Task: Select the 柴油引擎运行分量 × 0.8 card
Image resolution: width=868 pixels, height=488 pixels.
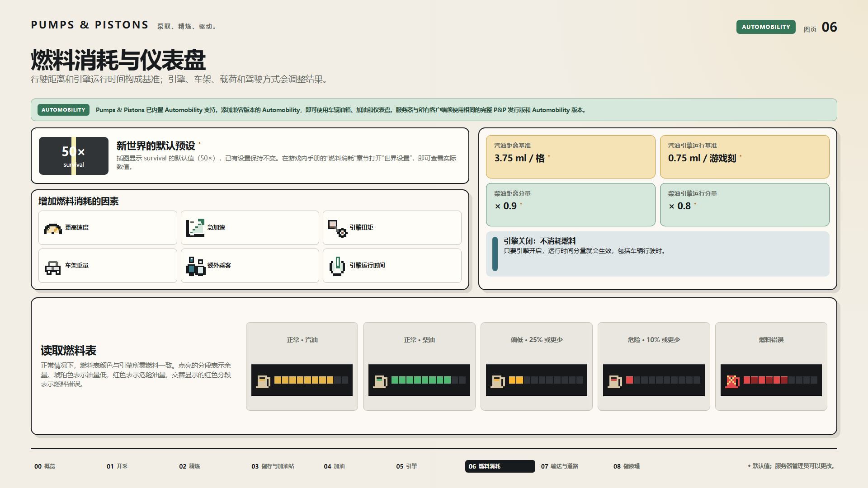Action: (745, 205)
